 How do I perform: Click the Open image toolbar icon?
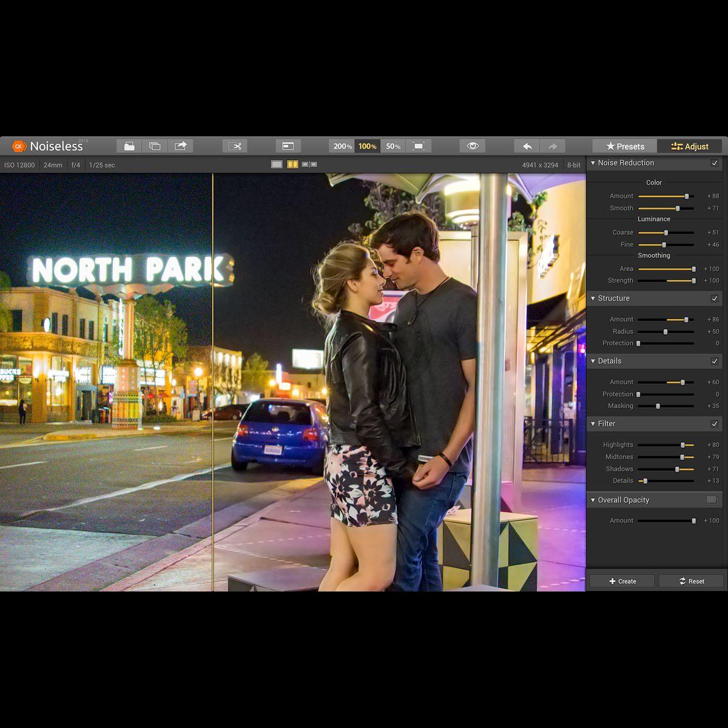coord(129,146)
